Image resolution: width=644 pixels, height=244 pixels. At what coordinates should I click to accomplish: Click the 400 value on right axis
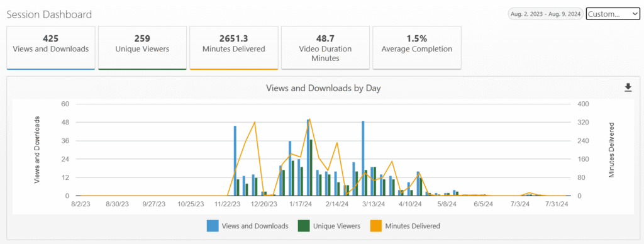(583, 104)
